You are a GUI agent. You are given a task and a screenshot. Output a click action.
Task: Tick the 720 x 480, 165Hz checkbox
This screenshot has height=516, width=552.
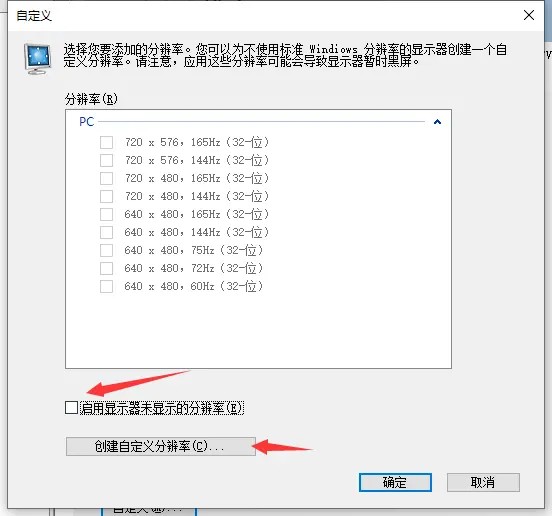pyautogui.click(x=106, y=178)
